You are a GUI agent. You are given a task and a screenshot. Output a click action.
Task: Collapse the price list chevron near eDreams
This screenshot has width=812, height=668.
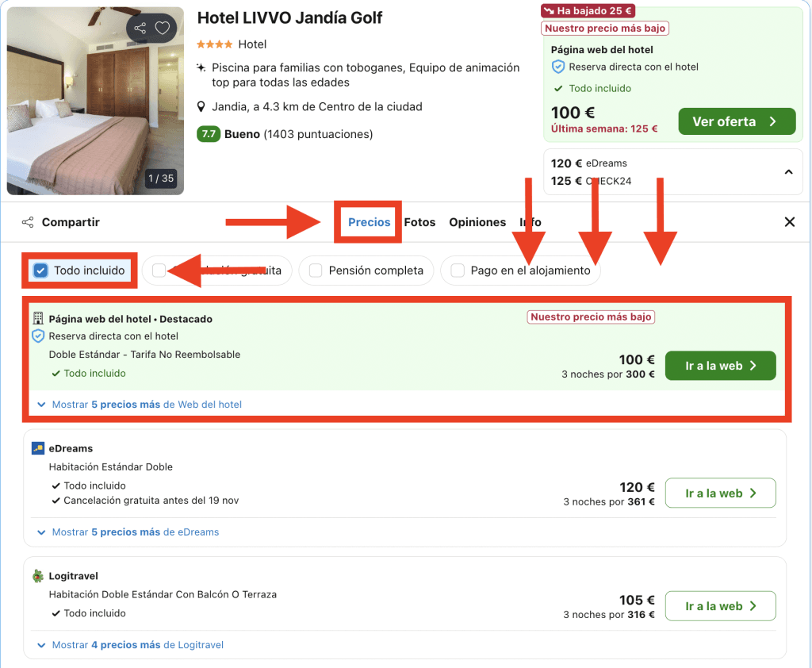coord(788,171)
